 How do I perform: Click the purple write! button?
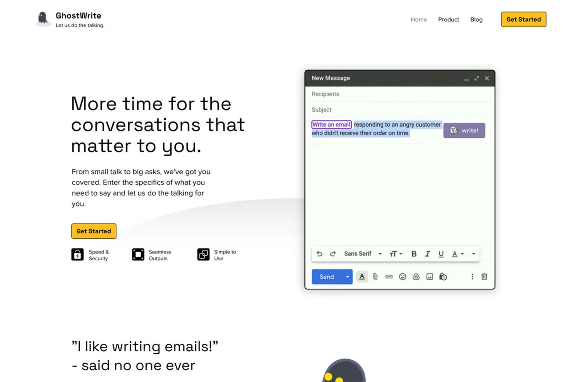pyautogui.click(x=464, y=130)
